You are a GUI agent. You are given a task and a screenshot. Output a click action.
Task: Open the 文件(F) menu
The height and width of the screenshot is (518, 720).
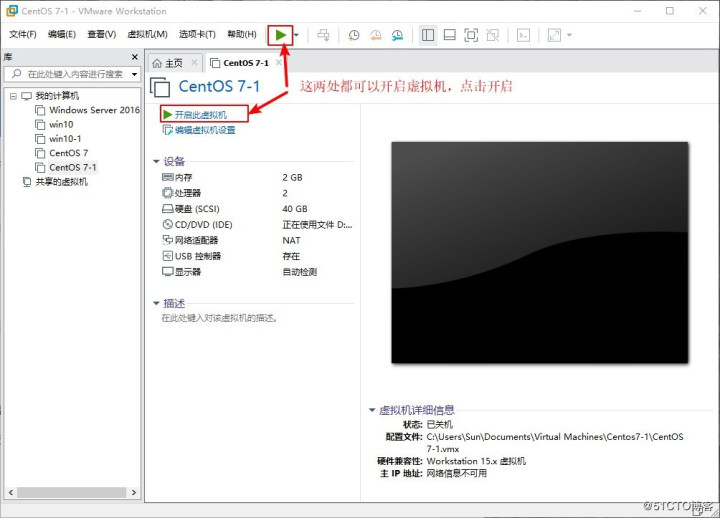(22, 34)
